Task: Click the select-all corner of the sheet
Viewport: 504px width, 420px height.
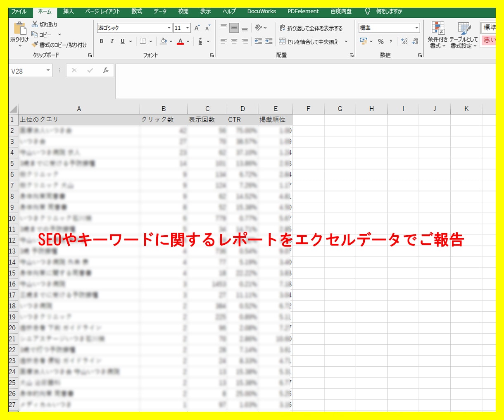Action: coord(13,109)
